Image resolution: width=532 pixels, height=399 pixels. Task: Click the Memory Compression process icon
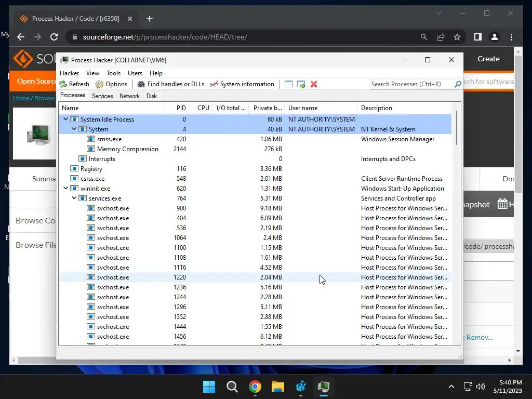pos(90,149)
